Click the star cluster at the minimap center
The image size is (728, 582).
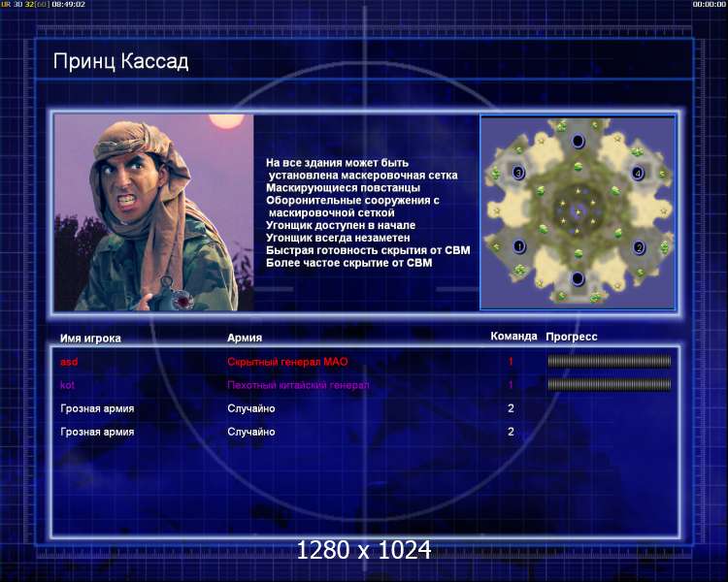click(x=579, y=210)
